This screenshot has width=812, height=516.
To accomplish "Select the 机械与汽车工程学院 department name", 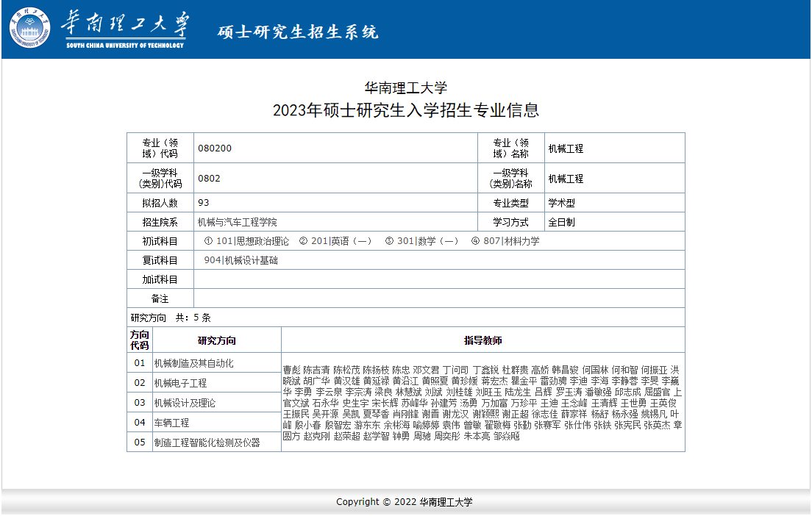I will (238, 222).
